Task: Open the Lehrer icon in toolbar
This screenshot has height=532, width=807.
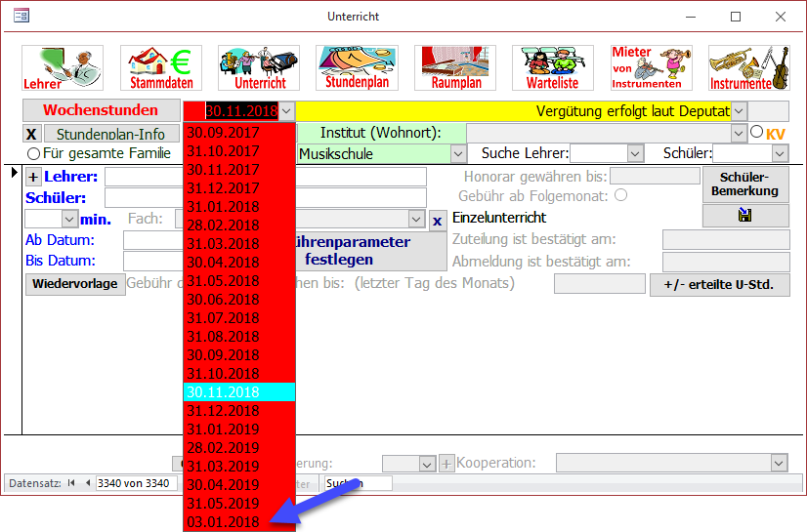Action: point(63,67)
